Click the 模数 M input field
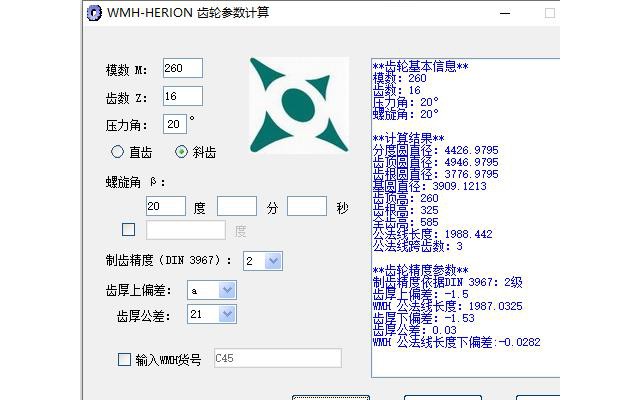The height and width of the screenshot is (400, 640). pyautogui.click(x=182, y=68)
